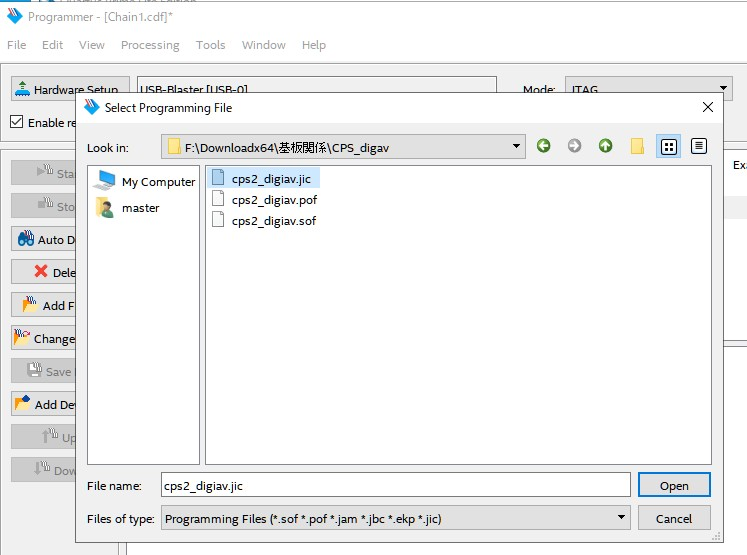Click the Down button in Programmer

pyautogui.click(x=44, y=470)
